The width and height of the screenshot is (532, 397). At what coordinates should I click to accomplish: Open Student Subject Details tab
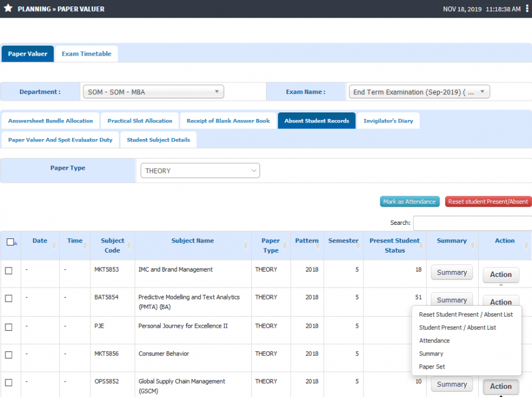(x=158, y=140)
